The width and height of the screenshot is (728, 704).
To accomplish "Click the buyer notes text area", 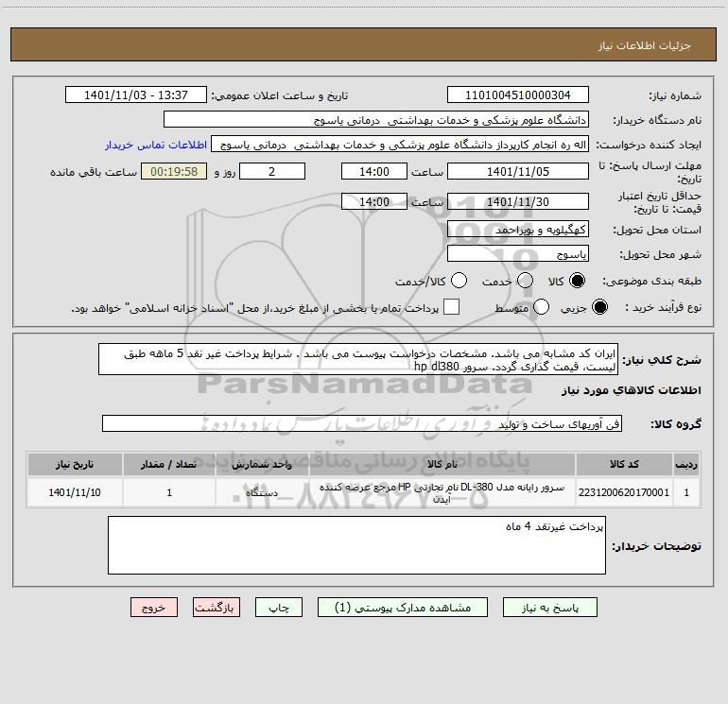I will click(x=356, y=545).
